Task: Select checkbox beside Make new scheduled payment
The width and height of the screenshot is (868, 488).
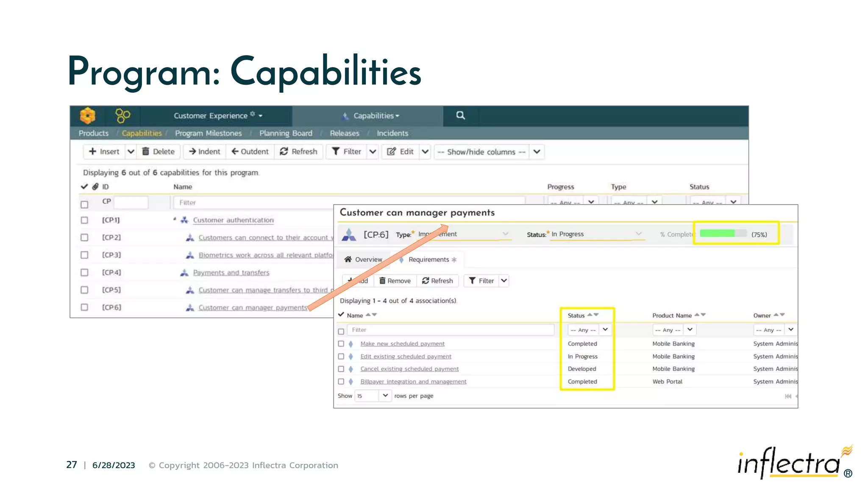Action: (341, 344)
